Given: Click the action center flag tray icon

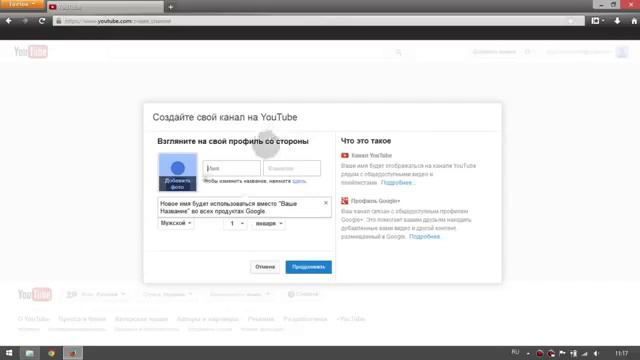Looking at the screenshot, I should tap(562, 353).
